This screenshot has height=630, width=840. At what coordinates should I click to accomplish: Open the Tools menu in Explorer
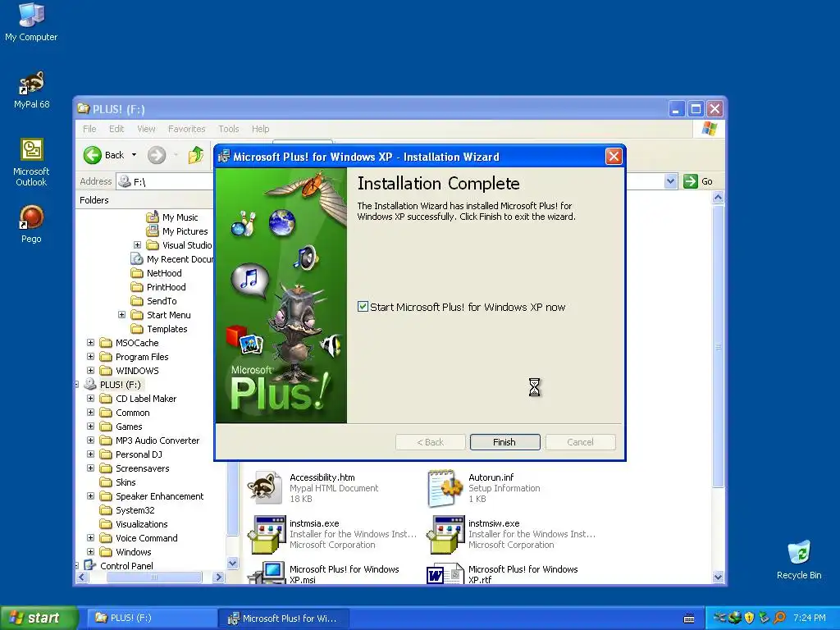click(229, 129)
